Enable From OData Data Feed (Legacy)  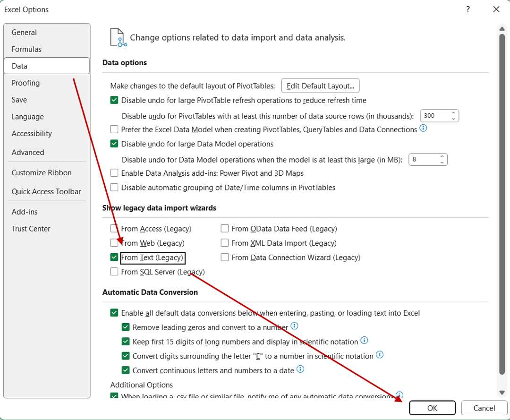224,228
